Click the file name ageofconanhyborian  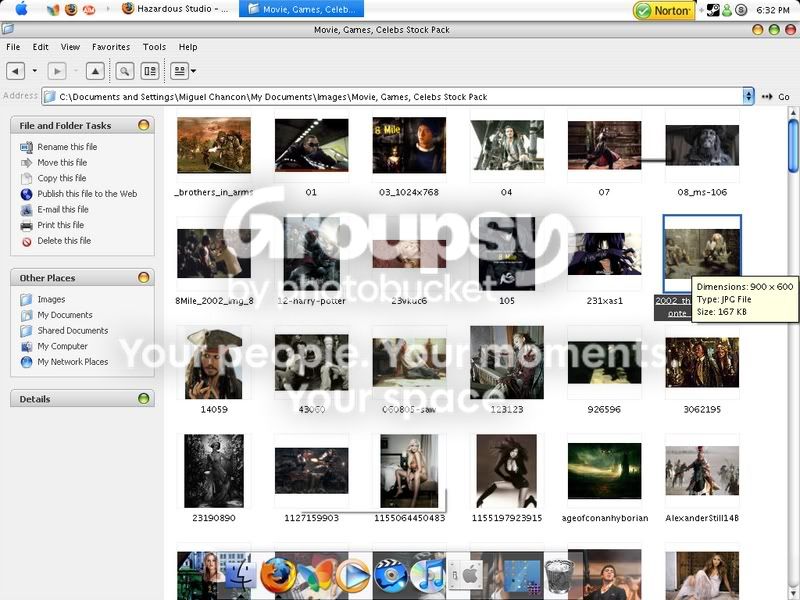tap(605, 518)
